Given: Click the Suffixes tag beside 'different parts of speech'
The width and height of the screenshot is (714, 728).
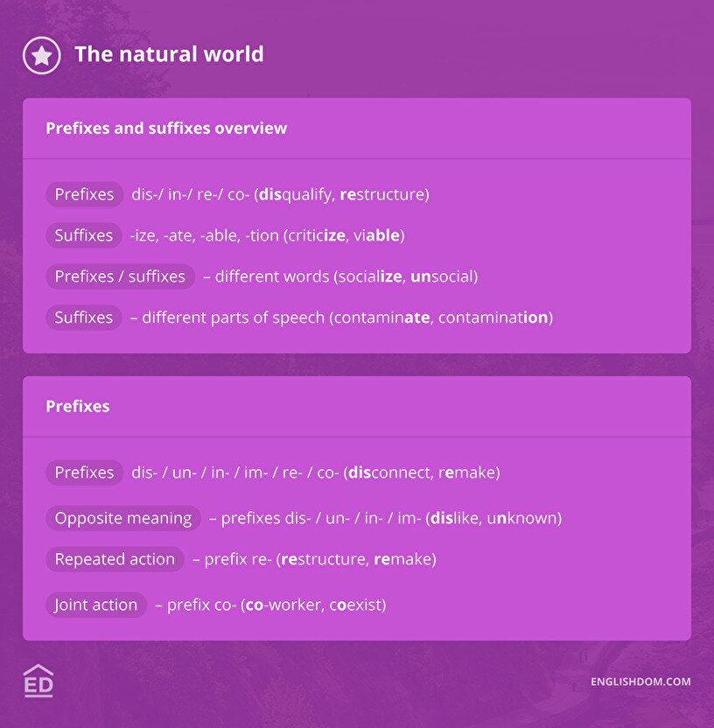Looking at the screenshot, I should click(84, 318).
